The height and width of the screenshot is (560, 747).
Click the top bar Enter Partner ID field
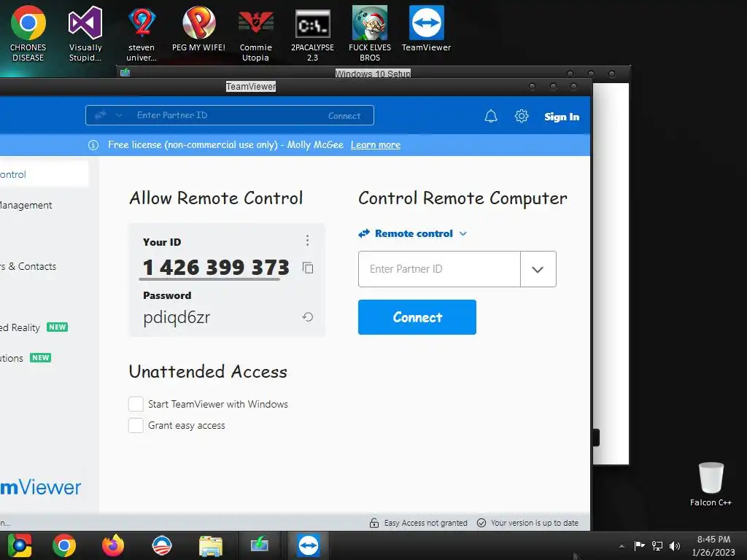(228, 115)
